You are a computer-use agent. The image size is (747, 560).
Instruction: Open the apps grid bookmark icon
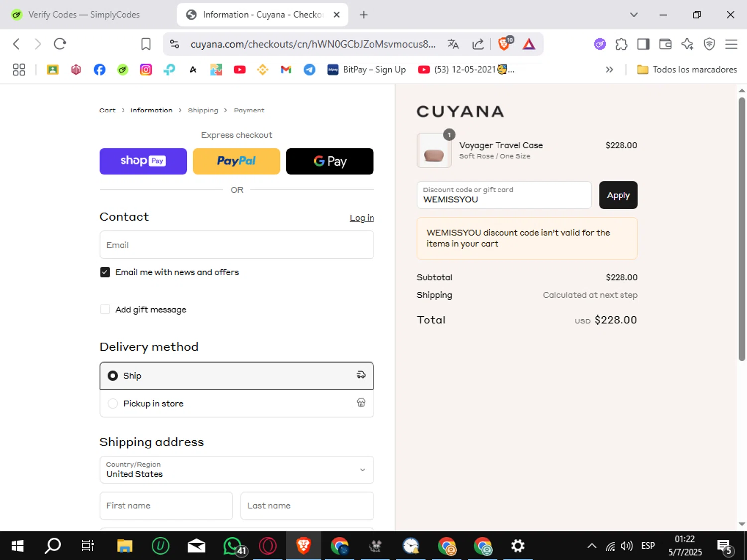pyautogui.click(x=19, y=70)
